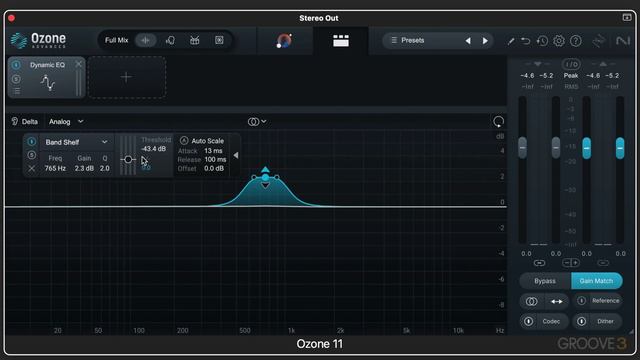The height and width of the screenshot is (360, 640).
Task: Open the Presets list
Action: click(x=412, y=40)
